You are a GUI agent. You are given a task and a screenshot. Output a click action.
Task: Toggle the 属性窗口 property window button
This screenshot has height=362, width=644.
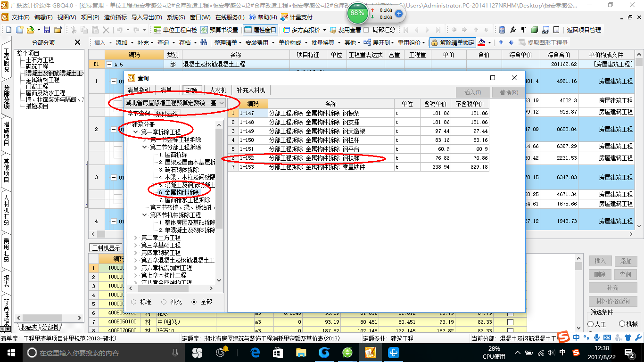[261, 30]
